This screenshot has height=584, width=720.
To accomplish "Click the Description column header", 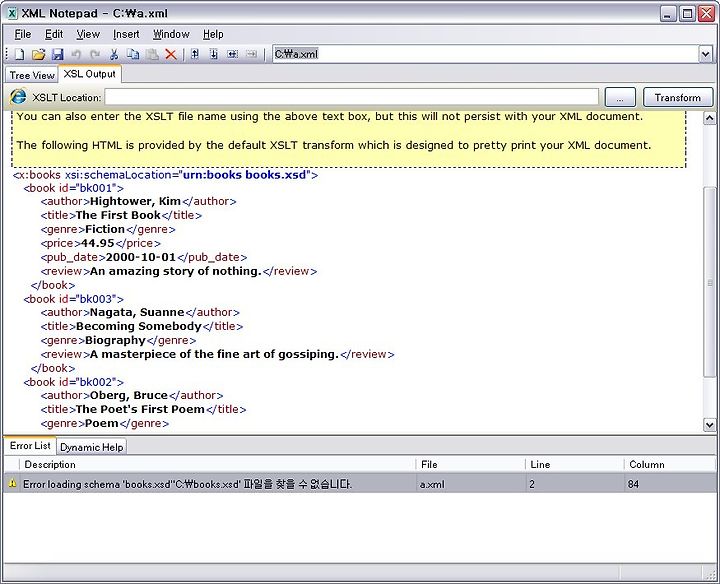I will tap(217, 464).
